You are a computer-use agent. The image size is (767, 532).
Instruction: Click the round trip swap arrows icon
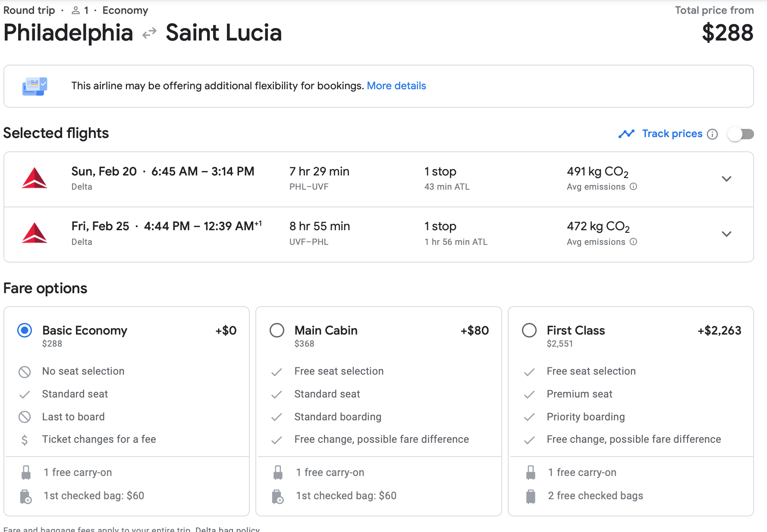[149, 33]
